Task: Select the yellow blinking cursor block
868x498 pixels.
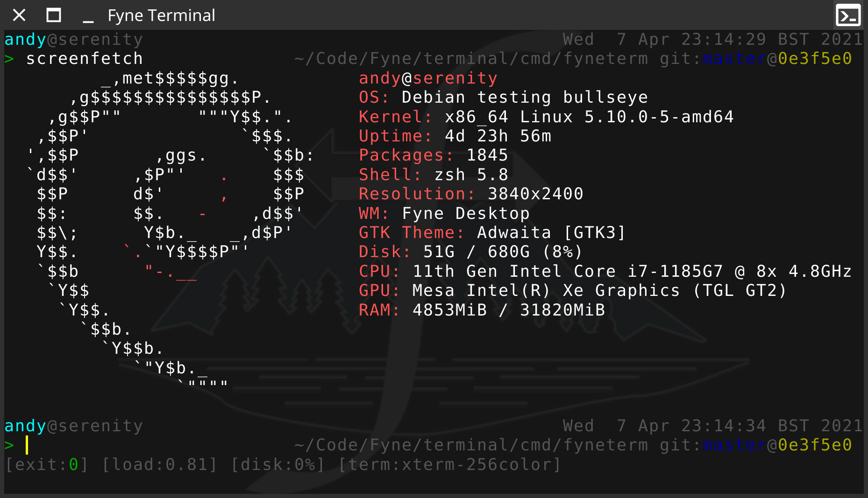Action: [27, 445]
